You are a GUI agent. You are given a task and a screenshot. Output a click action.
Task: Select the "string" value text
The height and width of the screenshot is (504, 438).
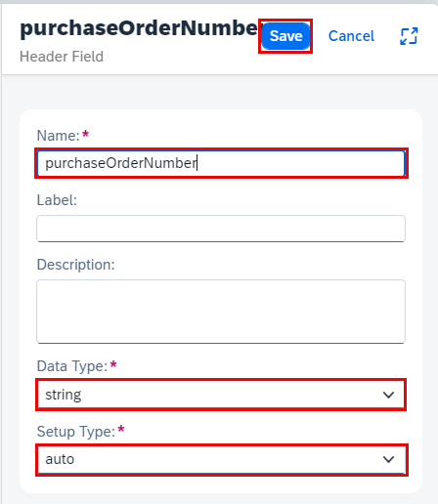click(x=64, y=395)
